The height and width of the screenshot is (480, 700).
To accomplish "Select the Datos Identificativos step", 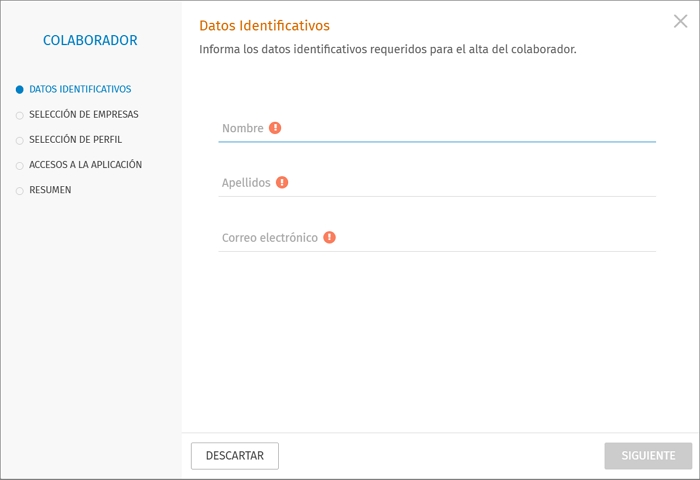I will pyautogui.click(x=80, y=89).
